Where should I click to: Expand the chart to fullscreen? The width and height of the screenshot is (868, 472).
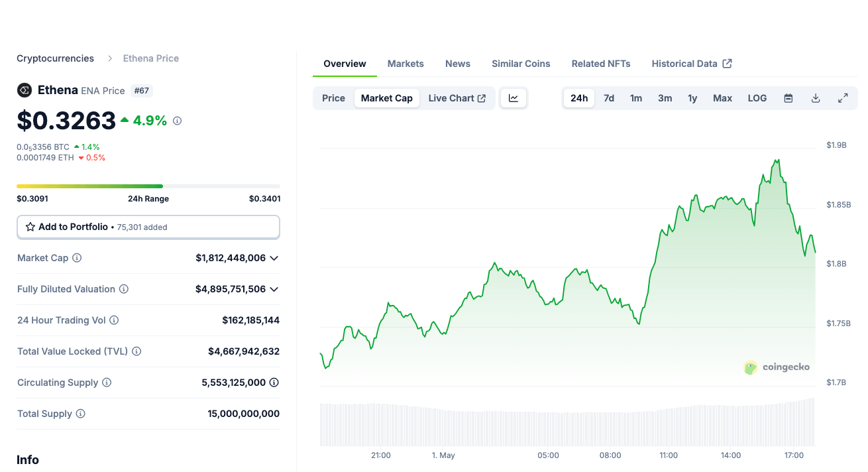[843, 97]
